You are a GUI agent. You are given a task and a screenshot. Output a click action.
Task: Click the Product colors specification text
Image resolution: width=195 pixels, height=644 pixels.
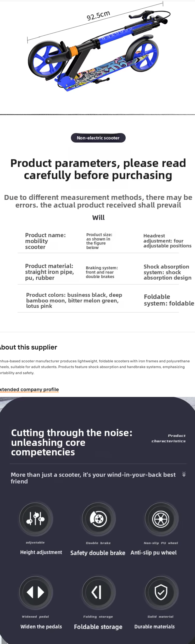[74, 300]
